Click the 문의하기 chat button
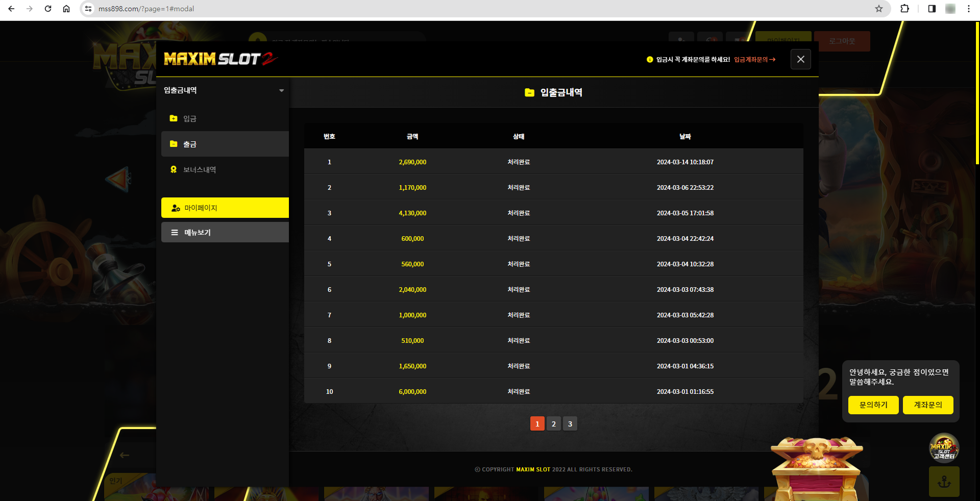 tap(873, 405)
